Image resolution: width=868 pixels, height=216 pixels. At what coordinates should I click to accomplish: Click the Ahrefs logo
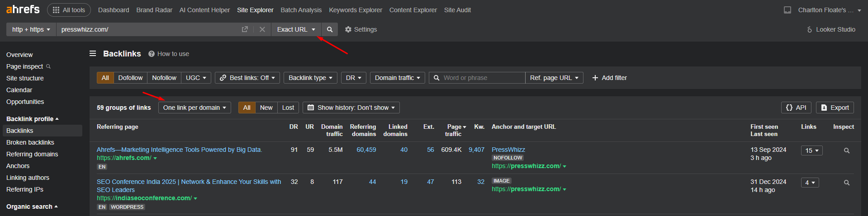[x=23, y=9]
